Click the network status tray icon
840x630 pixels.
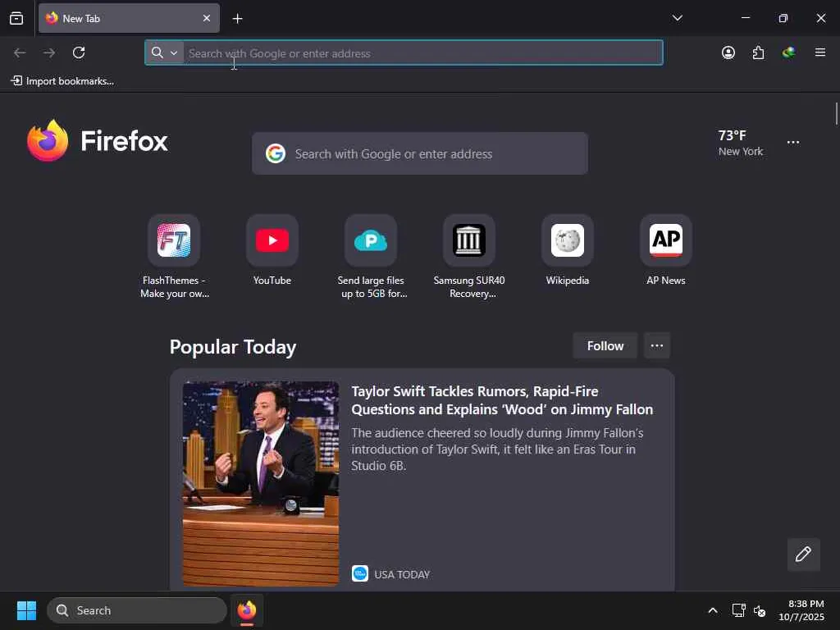pyautogui.click(x=739, y=610)
